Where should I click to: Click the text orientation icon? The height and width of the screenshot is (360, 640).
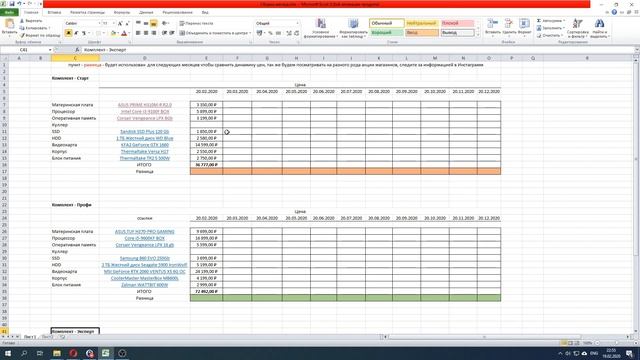(164, 24)
